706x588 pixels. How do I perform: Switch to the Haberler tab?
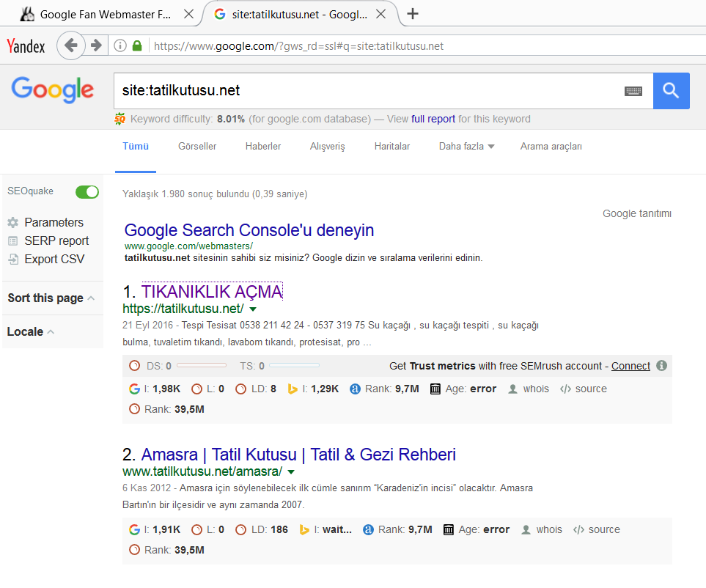click(x=263, y=147)
